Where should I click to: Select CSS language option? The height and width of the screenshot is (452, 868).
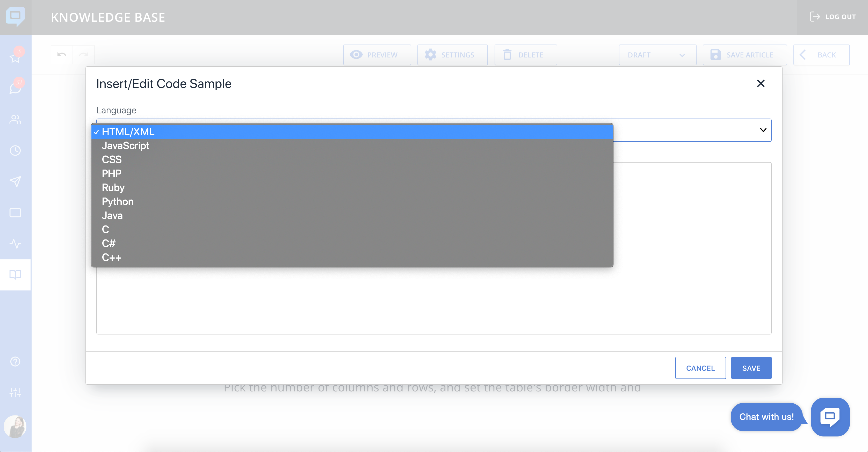pyautogui.click(x=352, y=160)
